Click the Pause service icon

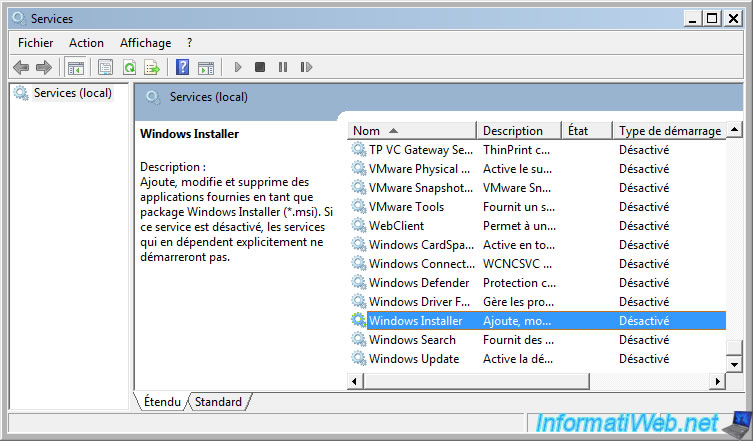(283, 67)
